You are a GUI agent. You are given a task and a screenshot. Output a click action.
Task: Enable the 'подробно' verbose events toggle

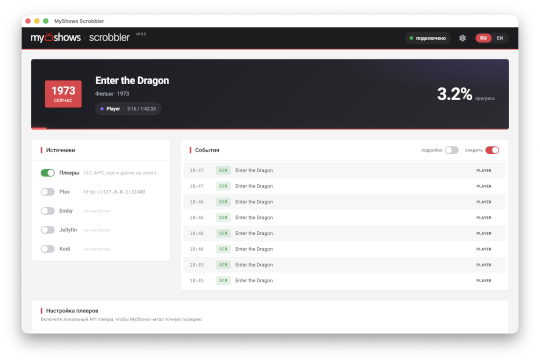pos(451,150)
